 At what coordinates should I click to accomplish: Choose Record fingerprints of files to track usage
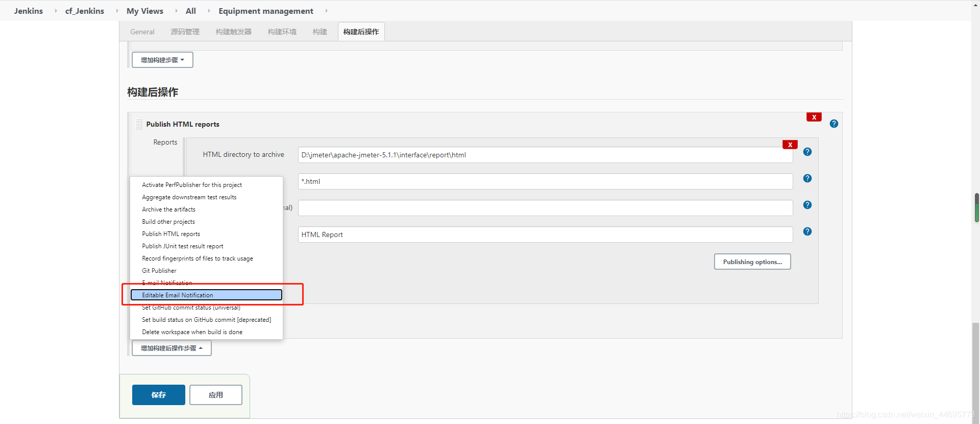pyautogui.click(x=206, y=258)
